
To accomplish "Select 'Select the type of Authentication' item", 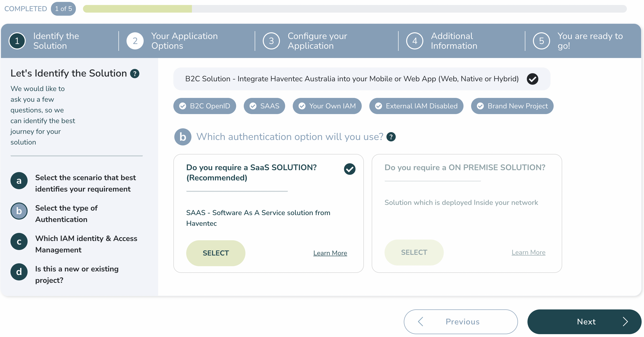I will 66,214.
